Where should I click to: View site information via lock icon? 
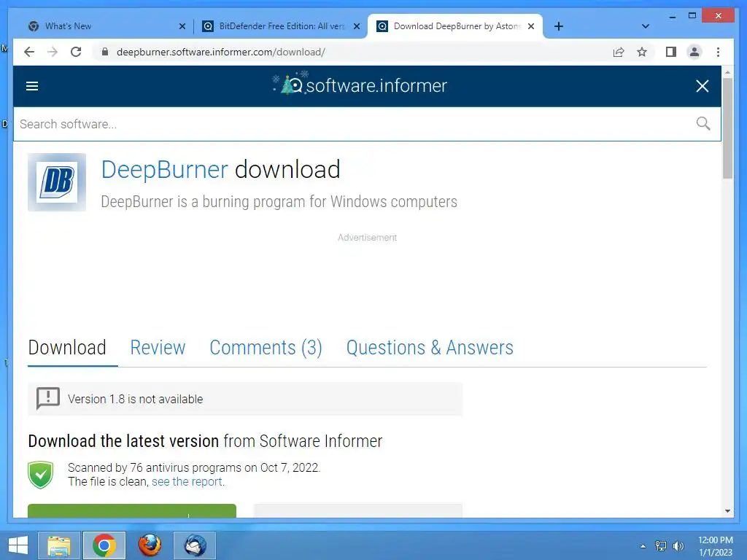click(105, 52)
